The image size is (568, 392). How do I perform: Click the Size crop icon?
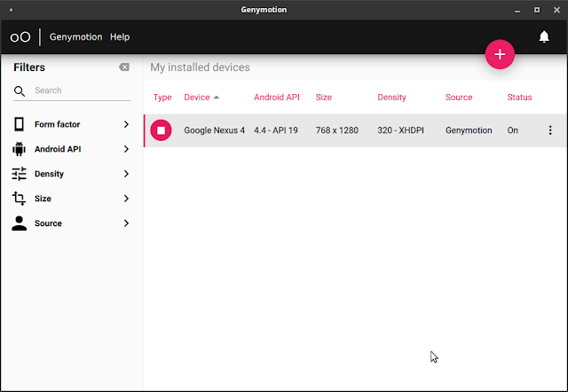click(19, 199)
